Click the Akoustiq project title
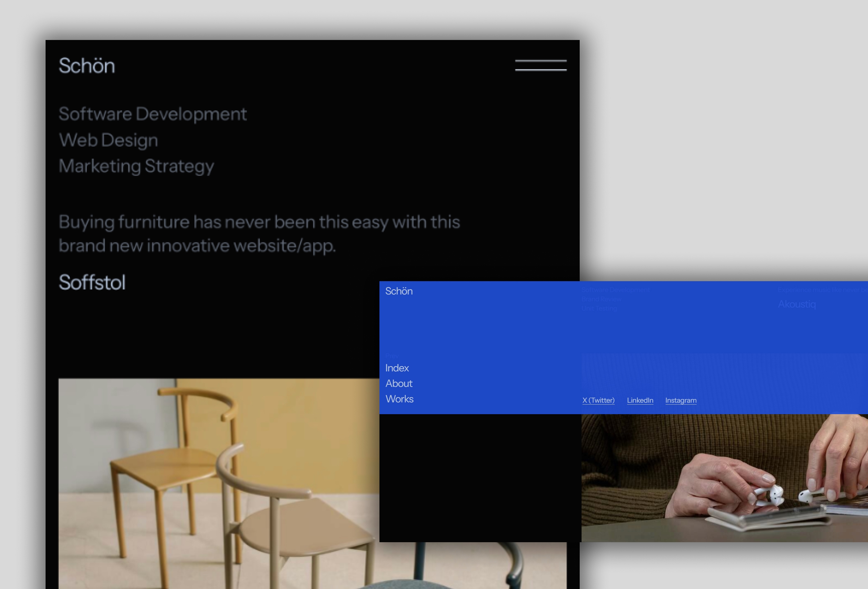This screenshot has width=868, height=589. click(x=797, y=304)
